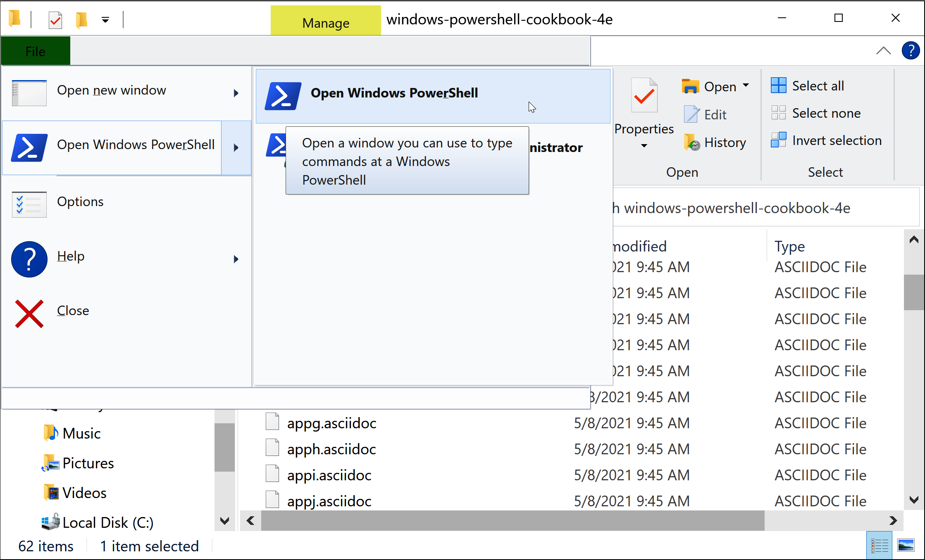Image resolution: width=925 pixels, height=560 pixels.
Task: Open the Customize Quick Access Toolbar dropdown
Action: pyautogui.click(x=105, y=20)
